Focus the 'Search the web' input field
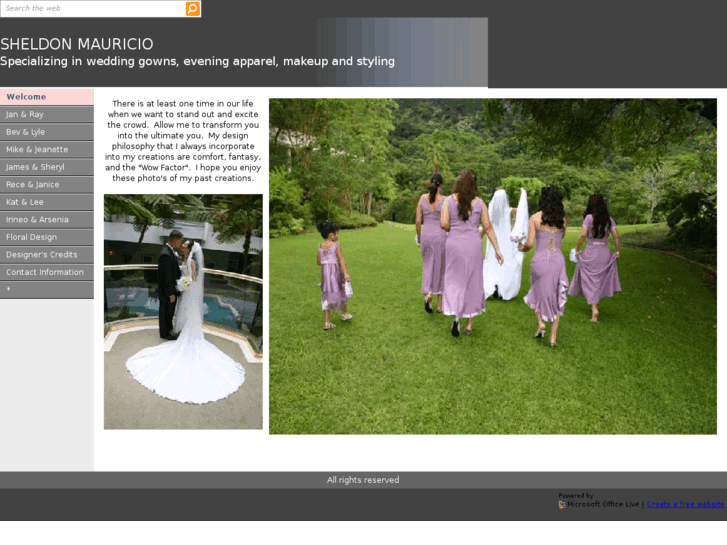This screenshot has width=727, height=545. 93,8
